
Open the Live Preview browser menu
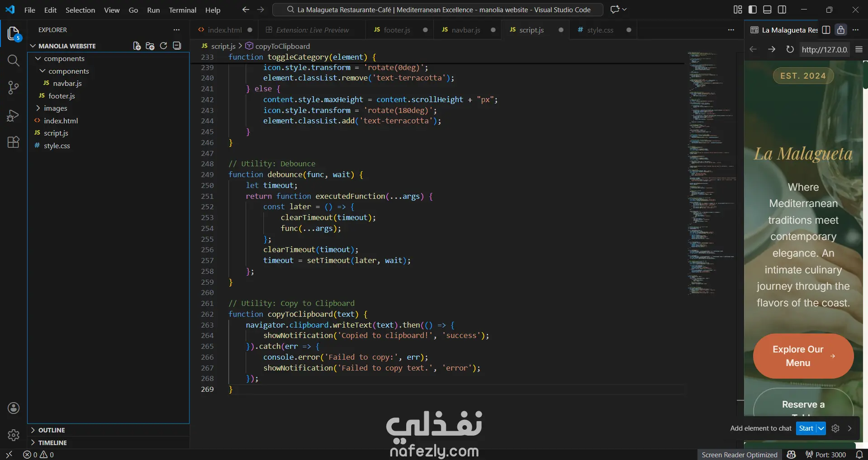859,49
